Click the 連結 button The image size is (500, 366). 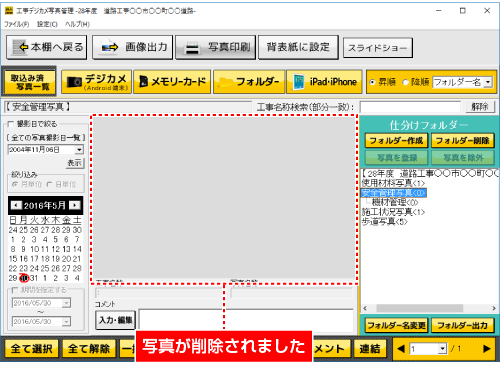(x=370, y=349)
